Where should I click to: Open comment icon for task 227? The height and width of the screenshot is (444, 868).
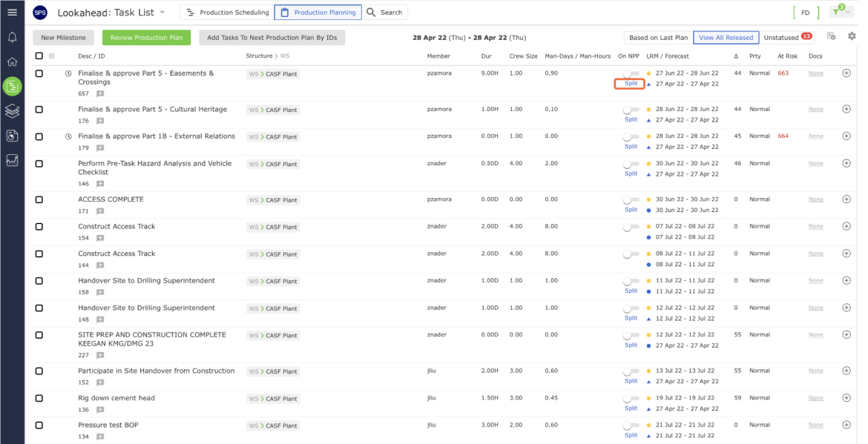pos(100,356)
